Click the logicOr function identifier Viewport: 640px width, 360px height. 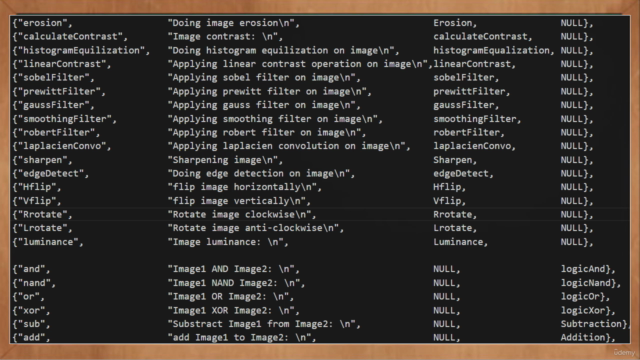[x=580, y=296]
